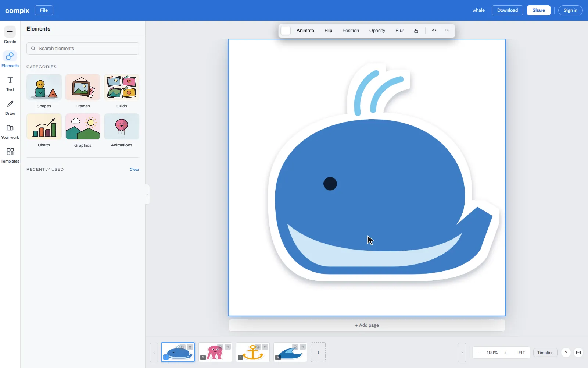588x368 pixels.
Task: Open the Blur control
Action: [x=399, y=31]
